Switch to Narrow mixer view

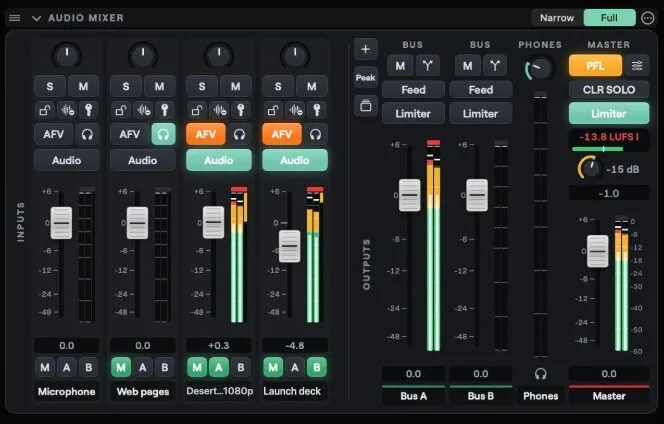coord(557,18)
